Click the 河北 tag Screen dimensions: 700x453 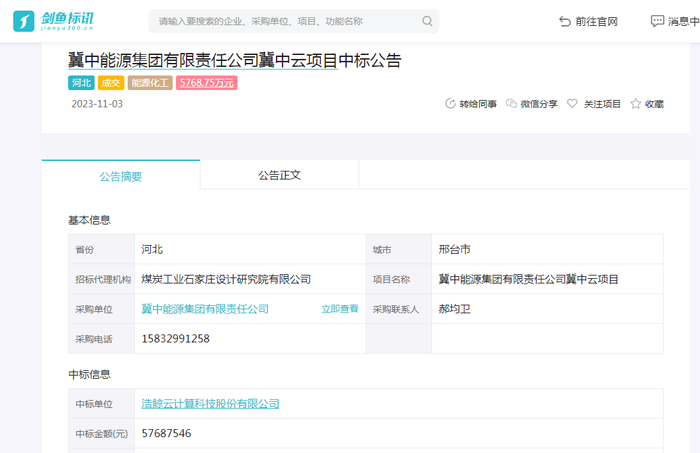coord(81,83)
